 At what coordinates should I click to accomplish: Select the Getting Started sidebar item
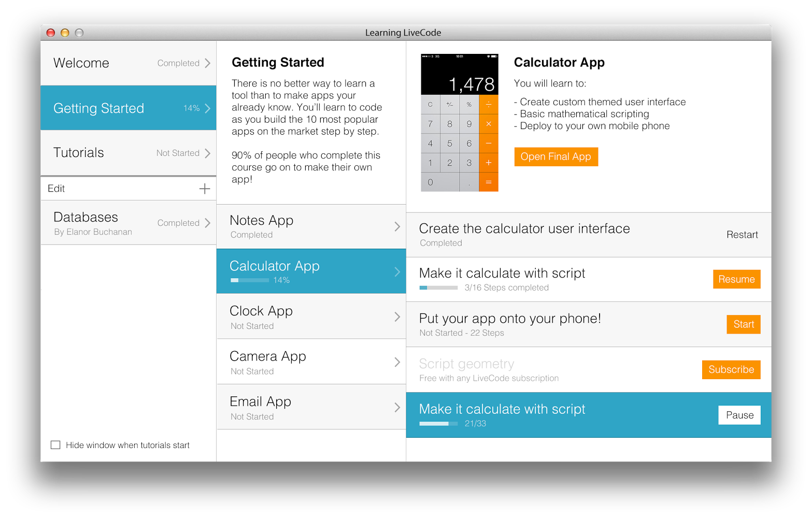pyautogui.click(x=98, y=108)
